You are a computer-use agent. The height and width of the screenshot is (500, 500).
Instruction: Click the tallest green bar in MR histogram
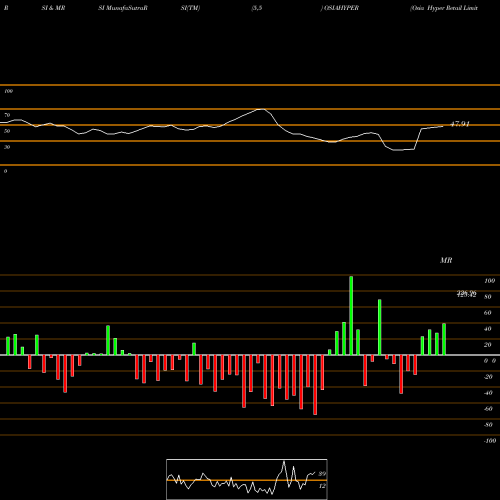click(x=351, y=315)
